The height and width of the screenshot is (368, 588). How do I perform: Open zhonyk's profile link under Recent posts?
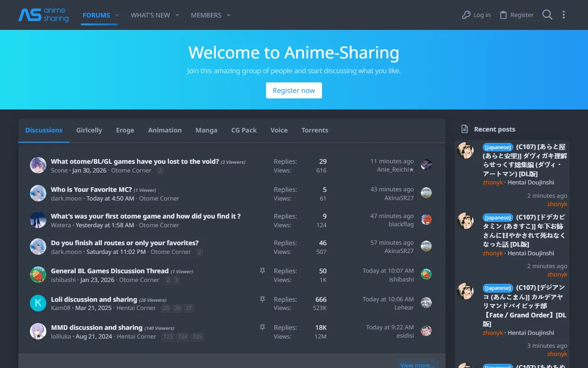(492, 182)
